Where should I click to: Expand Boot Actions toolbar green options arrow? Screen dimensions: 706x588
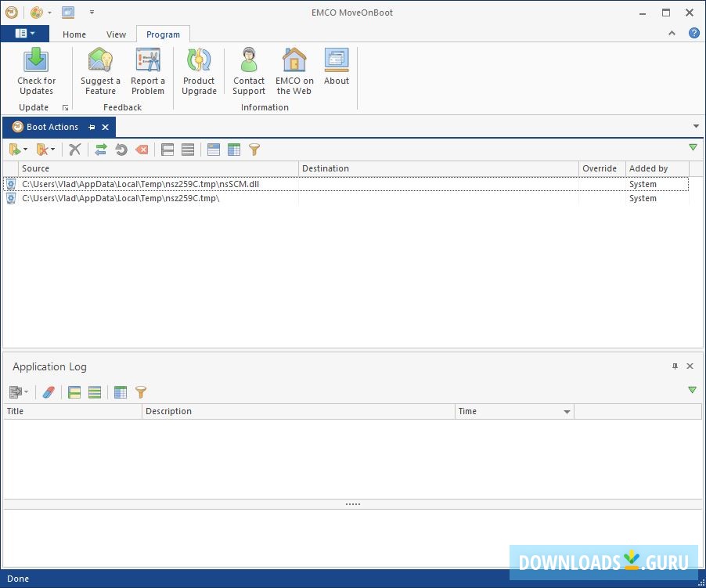click(693, 147)
